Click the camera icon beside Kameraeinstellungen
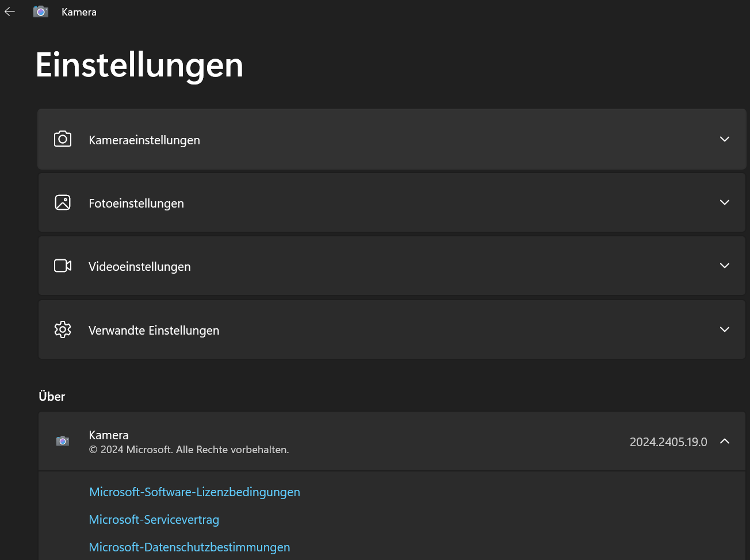Image resolution: width=750 pixels, height=560 pixels. [63, 139]
